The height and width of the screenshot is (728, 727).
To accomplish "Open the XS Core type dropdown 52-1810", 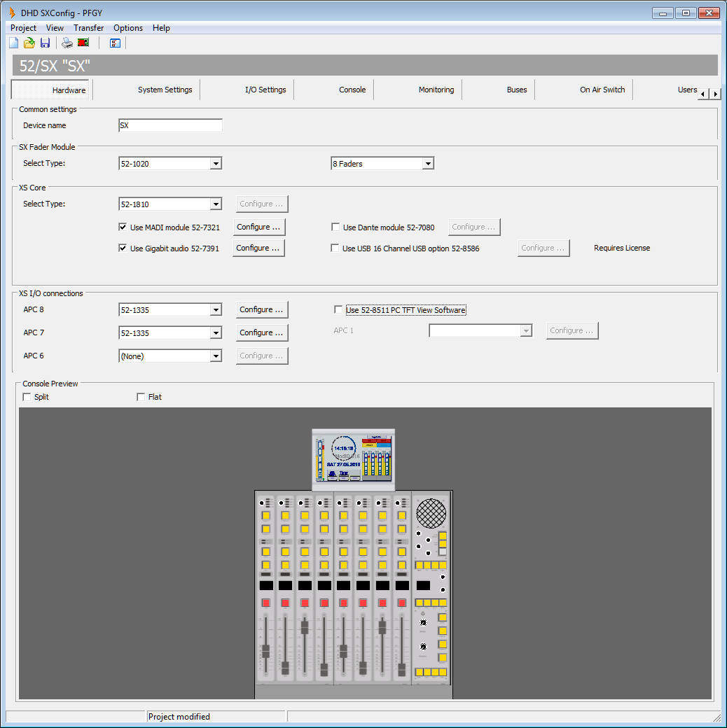I will [216, 204].
